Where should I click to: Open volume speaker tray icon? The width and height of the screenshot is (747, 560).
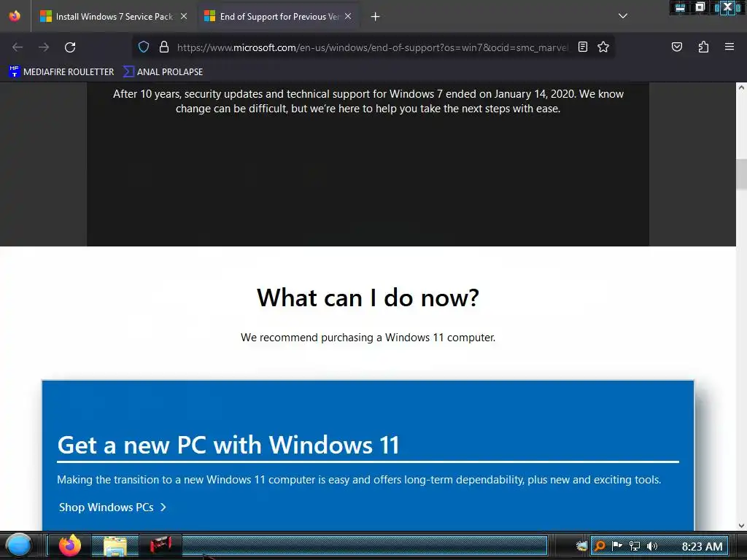pos(651,545)
